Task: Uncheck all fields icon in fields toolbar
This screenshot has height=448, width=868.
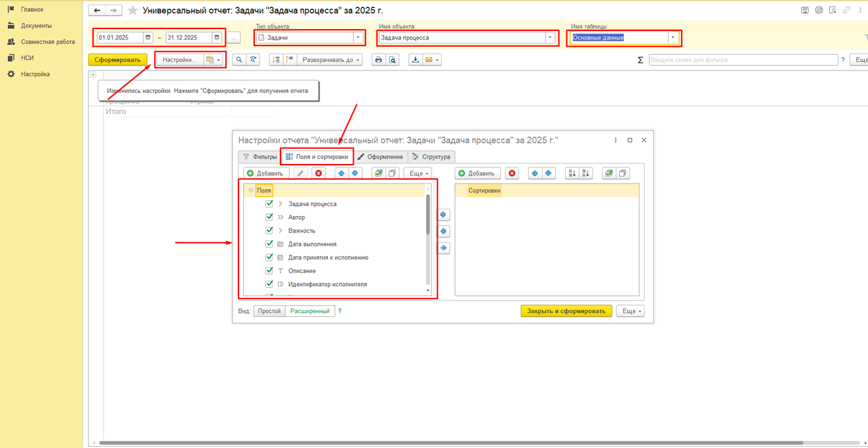Action: pos(392,173)
